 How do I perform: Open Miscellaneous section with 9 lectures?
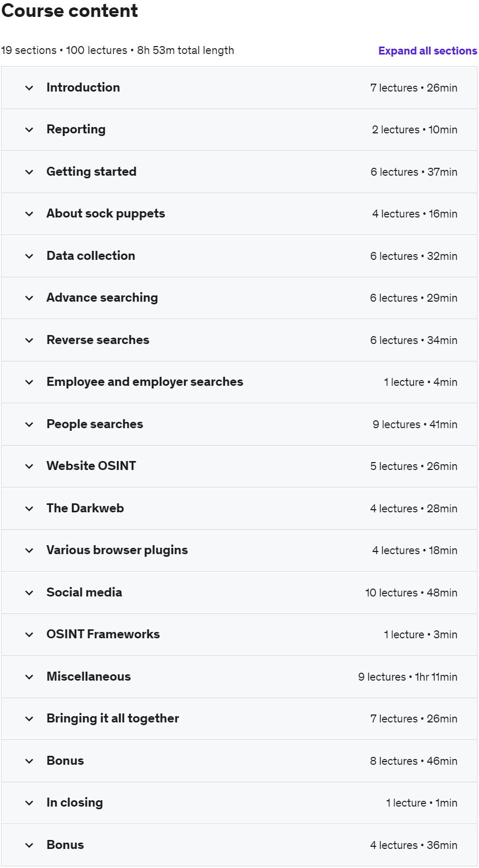tap(239, 677)
